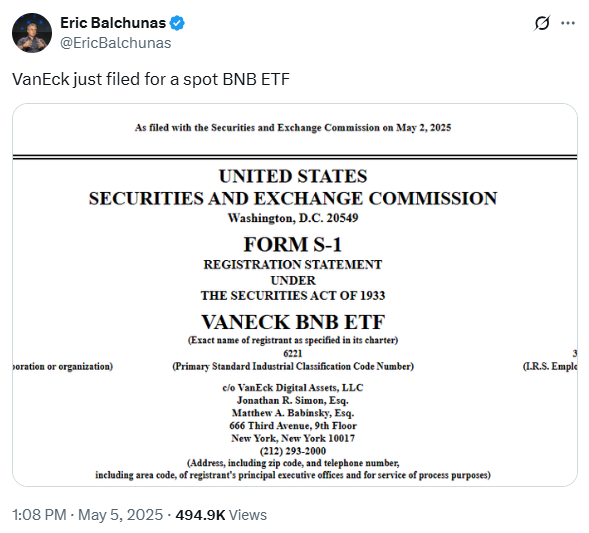Click the Grok slashed-circle icon
The height and width of the screenshot is (533, 589).
pyautogui.click(x=542, y=23)
